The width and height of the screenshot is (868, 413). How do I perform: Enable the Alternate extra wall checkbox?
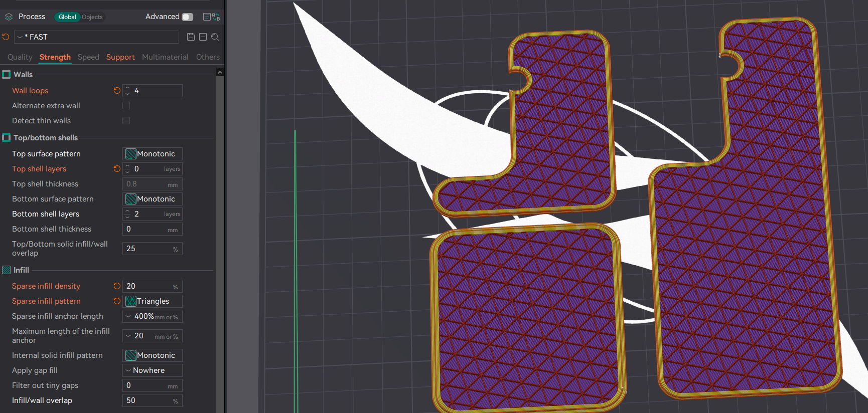126,106
